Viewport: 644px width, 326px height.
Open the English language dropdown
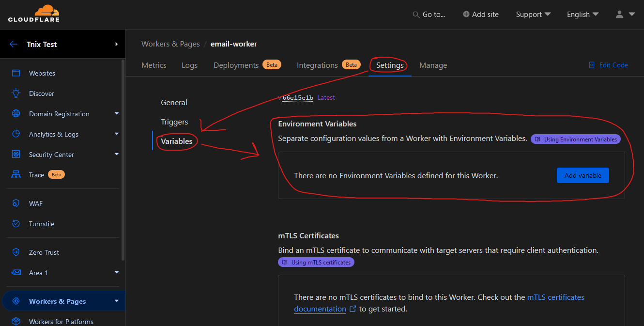point(583,15)
